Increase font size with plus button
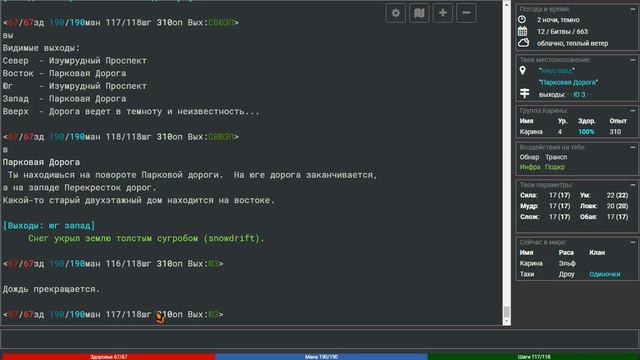Screen dimensions: 640x360 [x=443, y=13]
